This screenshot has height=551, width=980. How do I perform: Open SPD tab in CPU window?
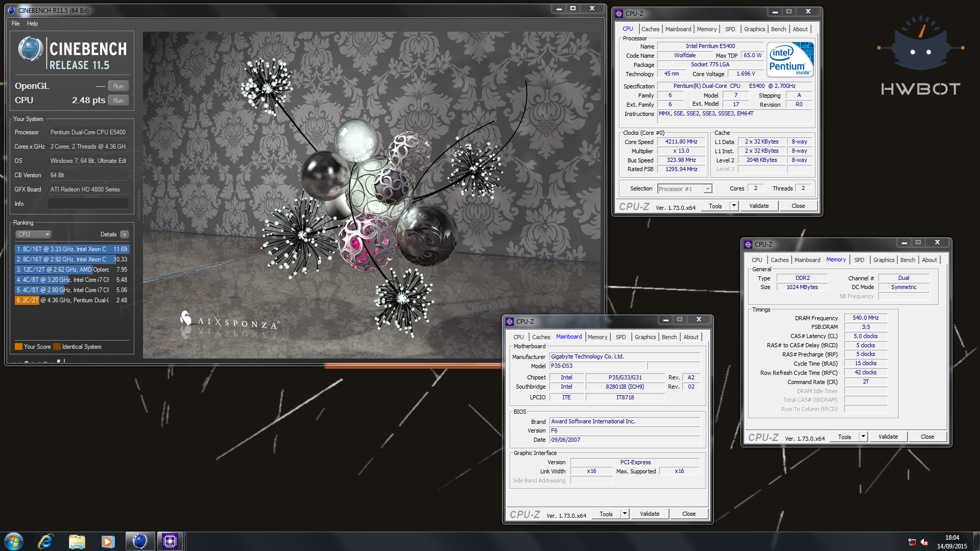(x=730, y=29)
